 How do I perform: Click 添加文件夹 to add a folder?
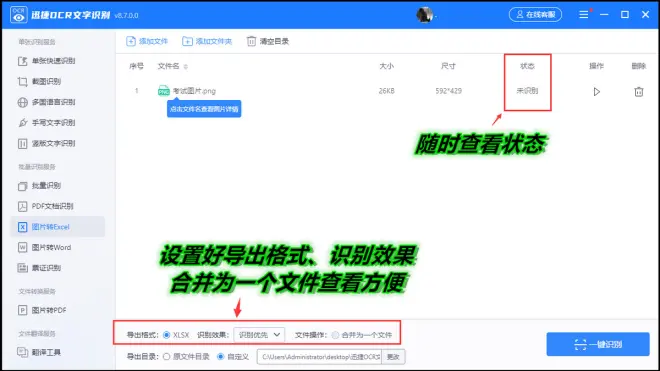(x=207, y=41)
